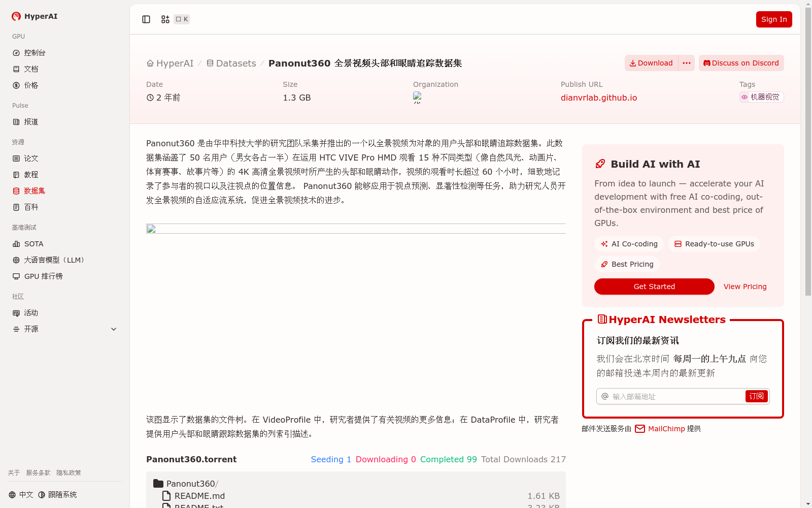Viewport: 812px width, 508px height.
Task: Click the HyperAI logo icon
Action: 16,16
